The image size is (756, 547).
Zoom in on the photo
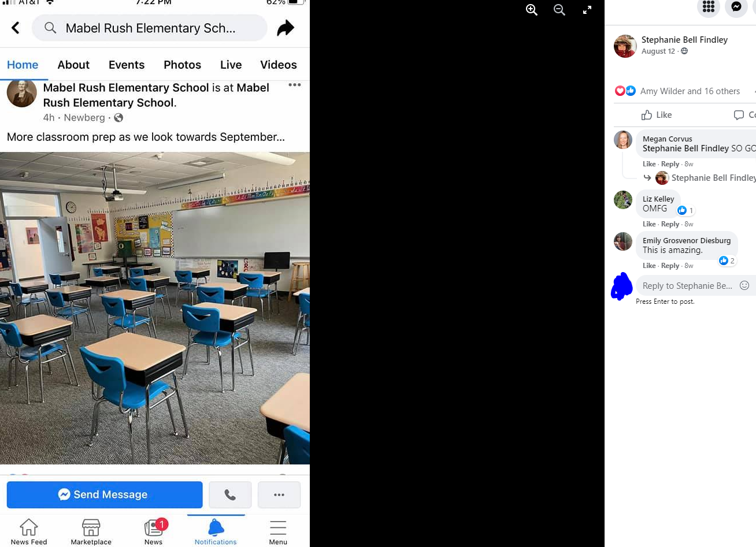[x=532, y=10]
